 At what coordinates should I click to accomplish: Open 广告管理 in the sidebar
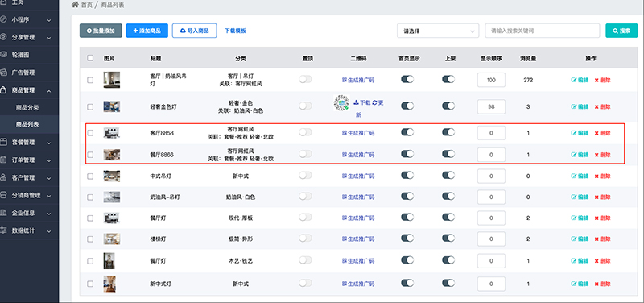[23, 73]
